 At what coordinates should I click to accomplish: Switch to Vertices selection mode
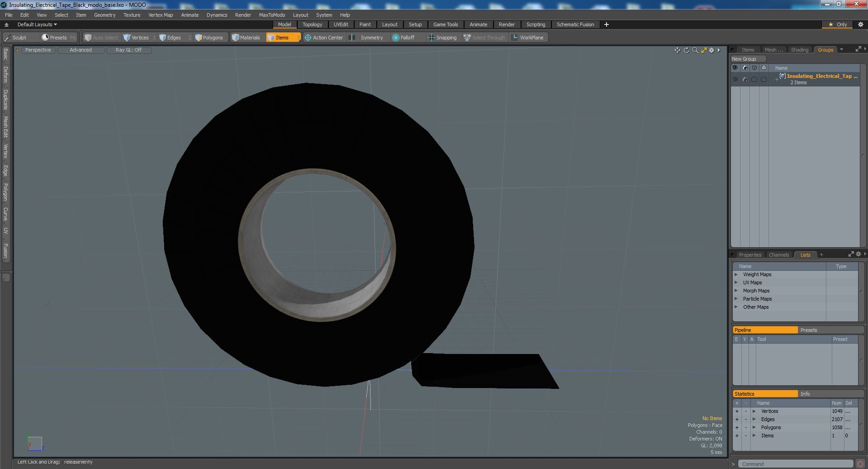pos(139,38)
